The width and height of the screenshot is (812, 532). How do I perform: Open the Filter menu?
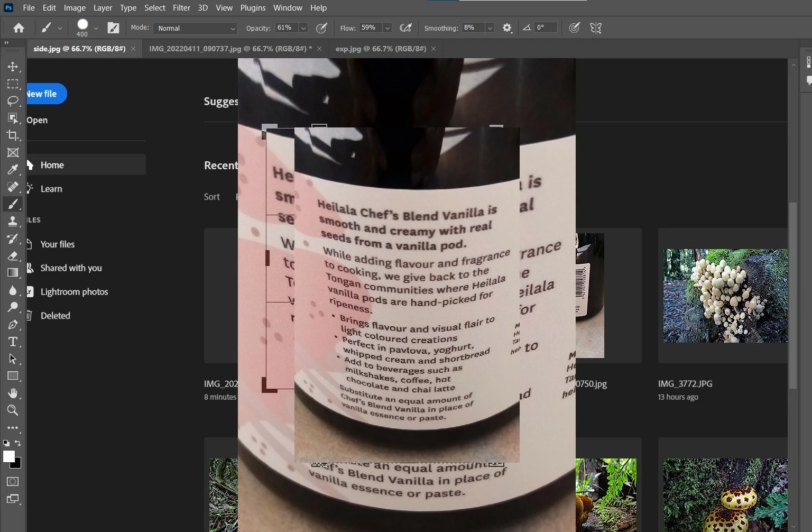(x=181, y=8)
